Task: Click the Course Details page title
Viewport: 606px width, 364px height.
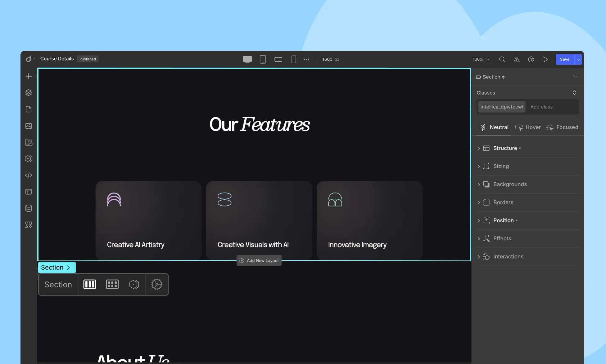Action: coord(57,59)
